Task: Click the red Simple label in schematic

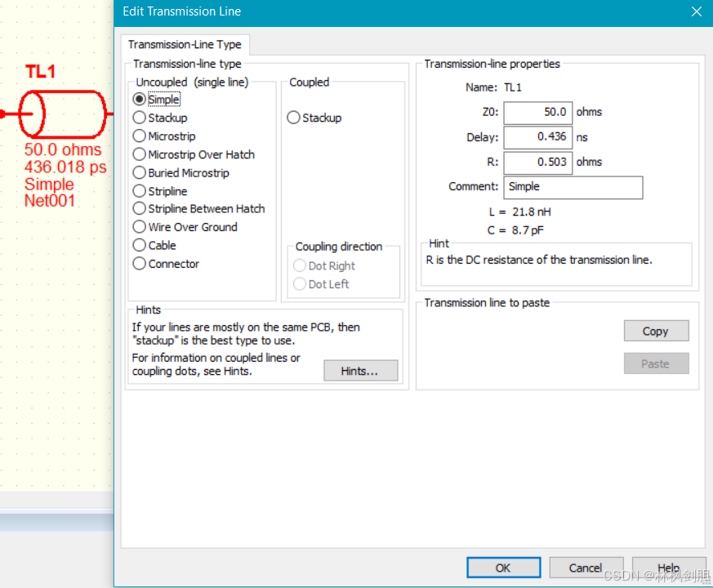Action: pyautogui.click(x=49, y=185)
